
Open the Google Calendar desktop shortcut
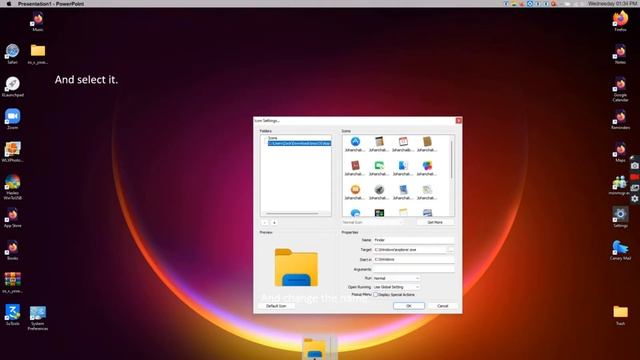click(620, 89)
